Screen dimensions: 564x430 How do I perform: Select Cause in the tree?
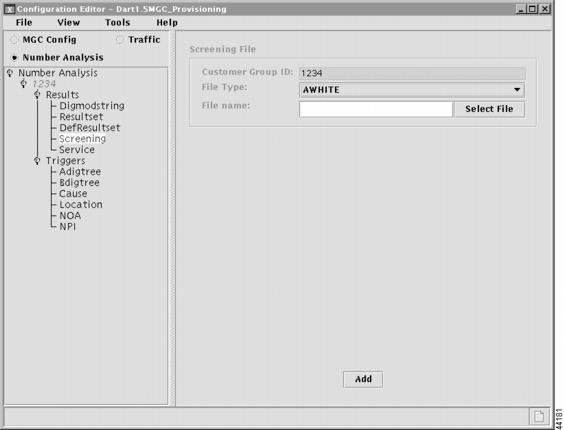coord(73,194)
